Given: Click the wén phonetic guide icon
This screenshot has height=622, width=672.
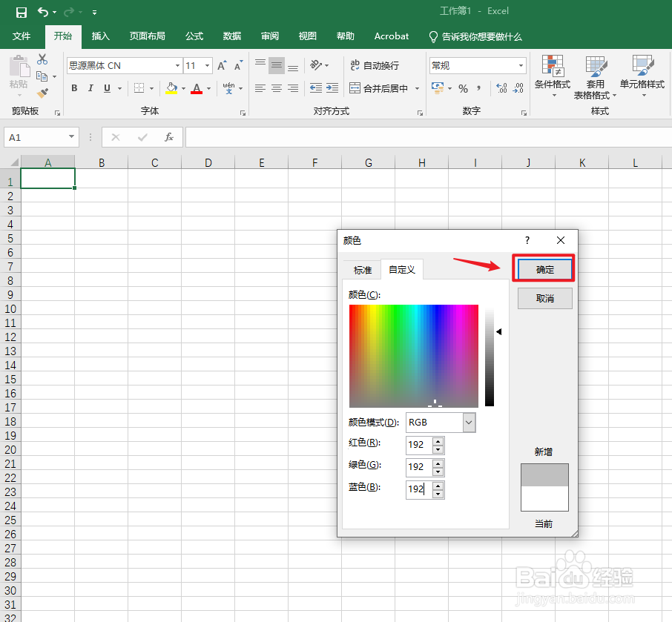Looking at the screenshot, I should tap(229, 88).
